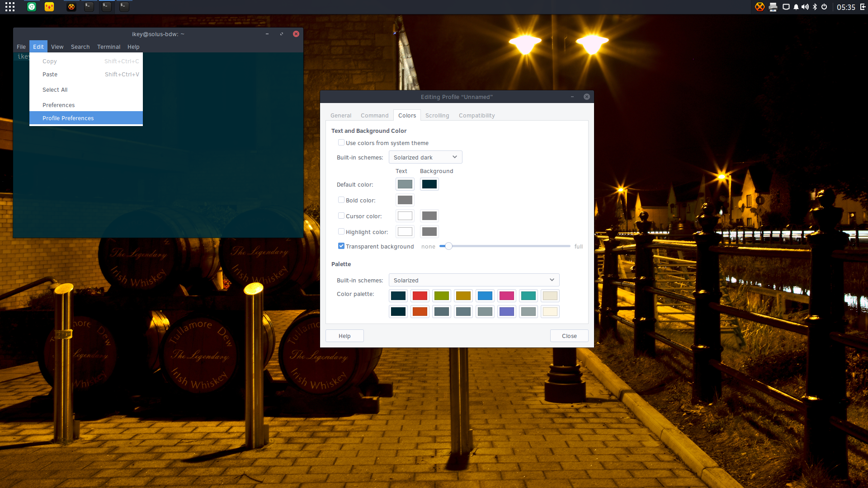Choose Paste from the Edit menu
Image resolution: width=868 pixels, height=488 pixels.
[86, 75]
